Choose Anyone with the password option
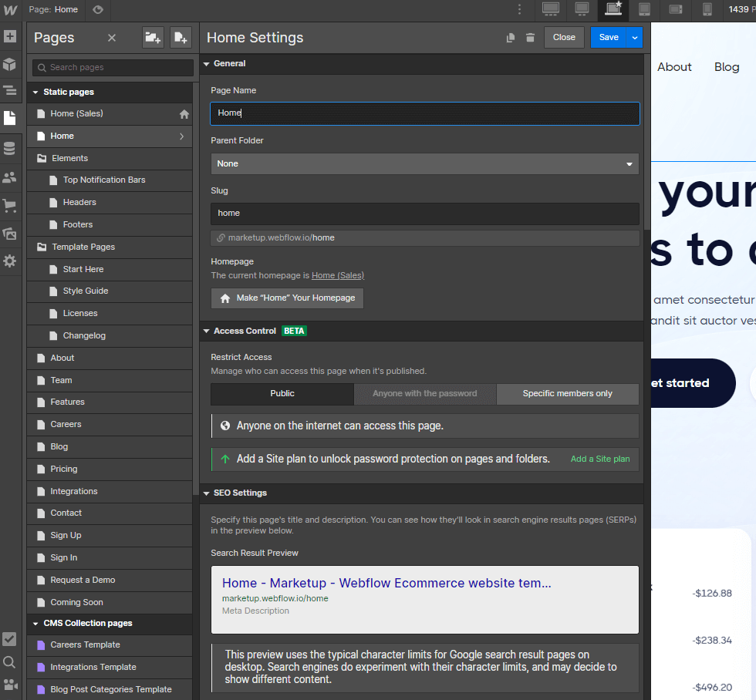This screenshot has height=700, width=756. coord(424,394)
